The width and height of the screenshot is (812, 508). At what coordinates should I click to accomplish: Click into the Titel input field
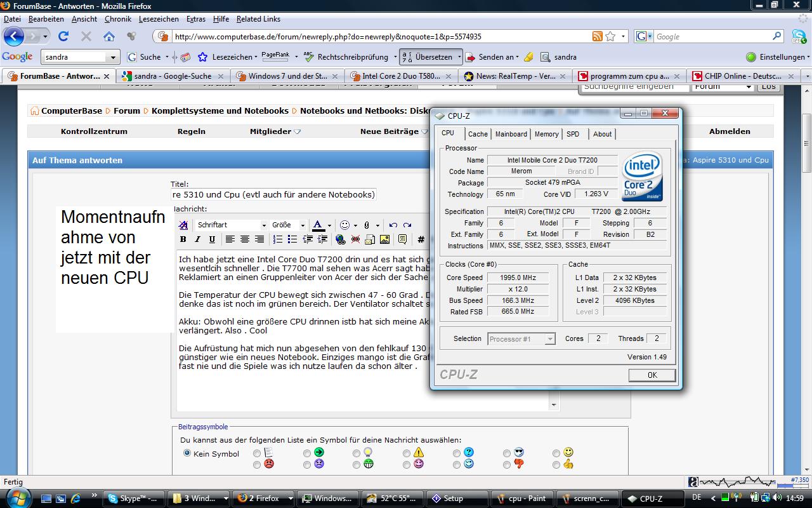coord(274,194)
